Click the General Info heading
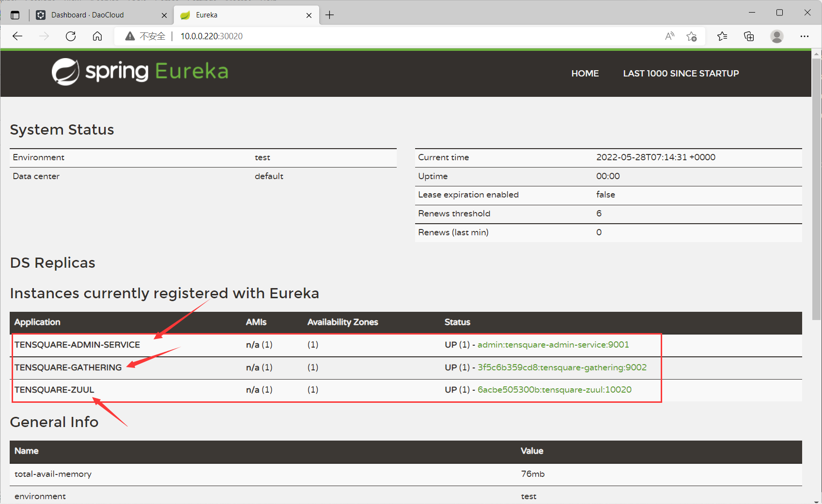 tap(54, 422)
